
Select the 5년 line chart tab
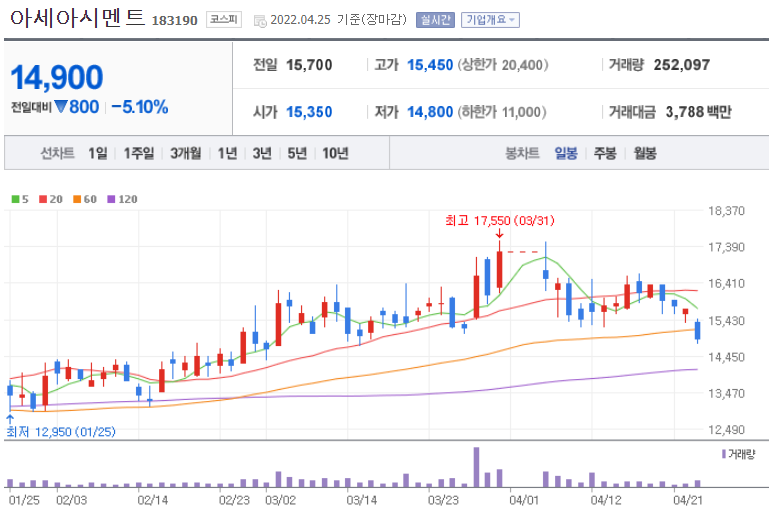point(297,154)
